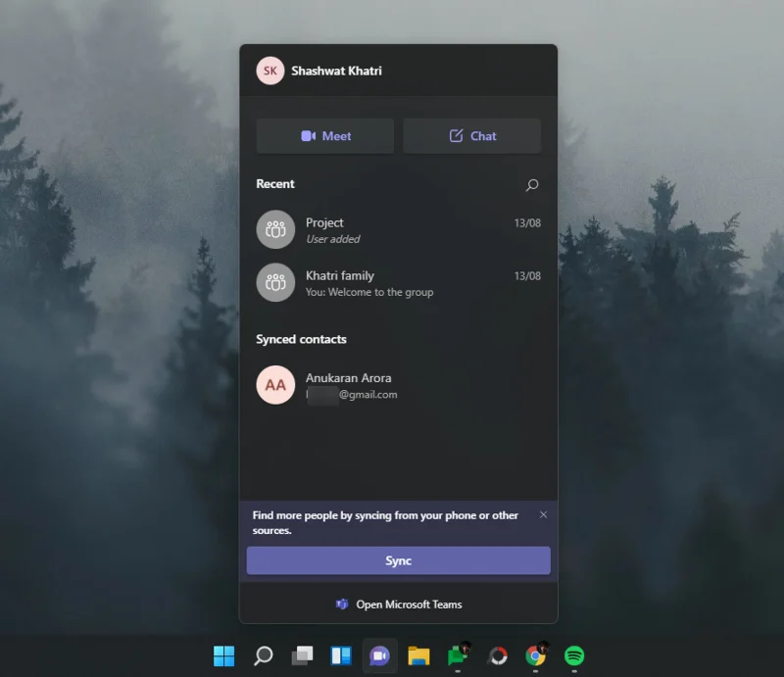Start a new conversation with the Chat button
This screenshot has height=677, width=784.
(x=471, y=136)
